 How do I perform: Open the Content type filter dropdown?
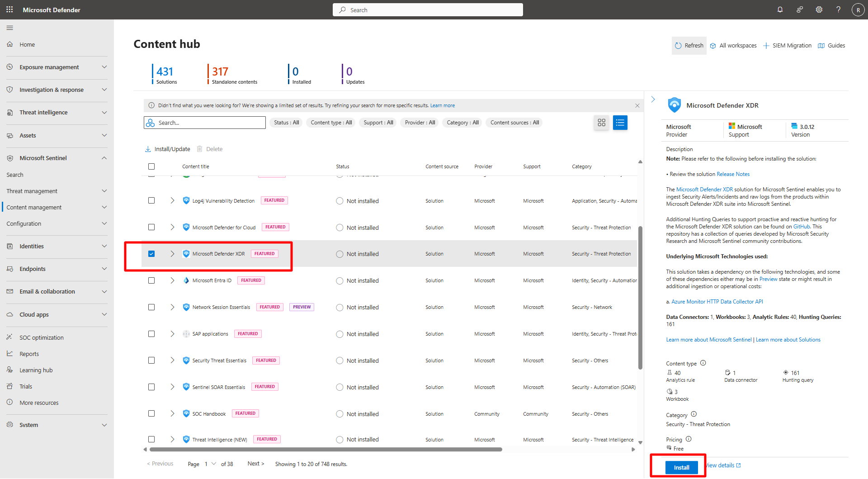pyautogui.click(x=331, y=123)
